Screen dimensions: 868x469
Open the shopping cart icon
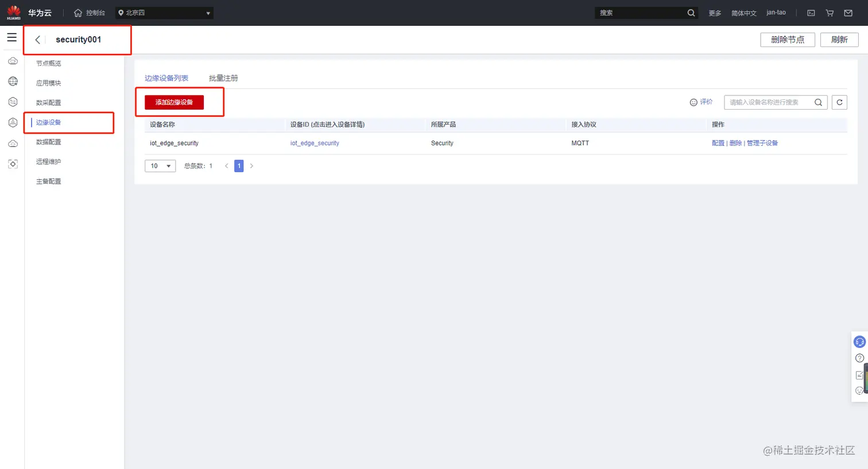click(830, 13)
